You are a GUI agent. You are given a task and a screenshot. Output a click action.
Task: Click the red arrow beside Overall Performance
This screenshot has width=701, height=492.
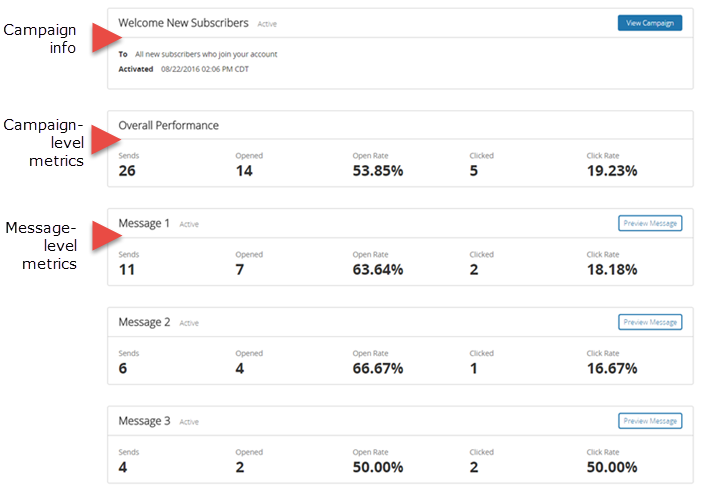tap(102, 139)
